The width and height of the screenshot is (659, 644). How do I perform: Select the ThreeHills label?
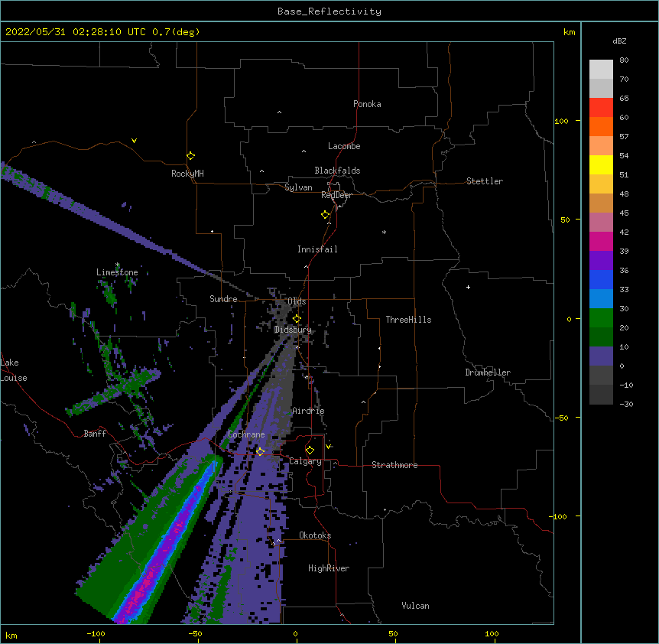point(408,320)
